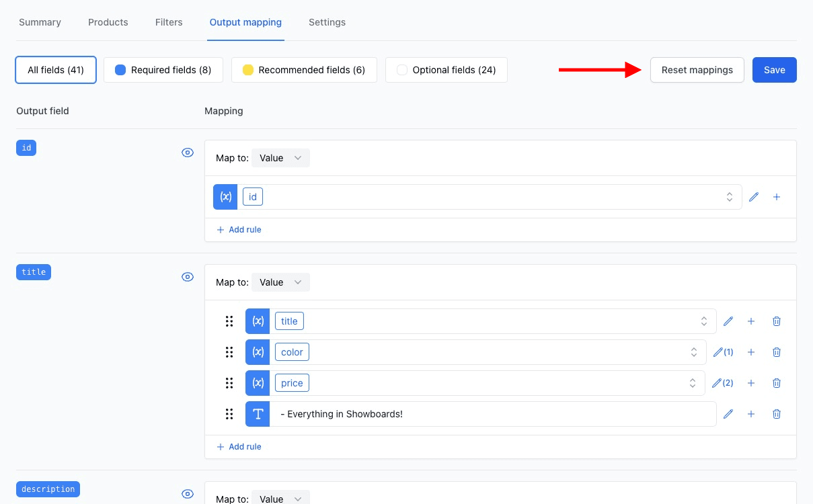Viewport: 813px width, 504px height.
Task: Edit the color rule via the pencil (1) icon
Action: point(723,352)
